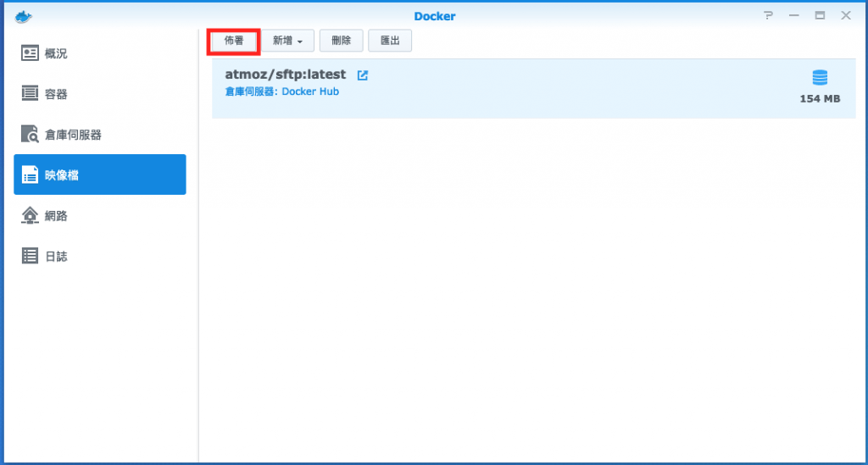868x465 pixels.
Task: Open the help question mark icon
Action: pyautogui.click(x=768, y=15)
